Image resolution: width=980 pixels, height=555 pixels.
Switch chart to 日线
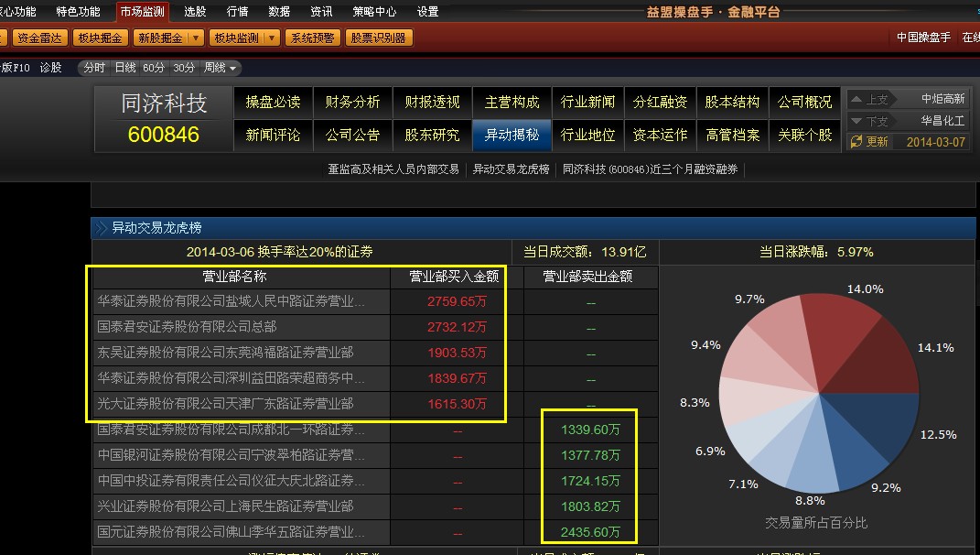pos(125,68)
